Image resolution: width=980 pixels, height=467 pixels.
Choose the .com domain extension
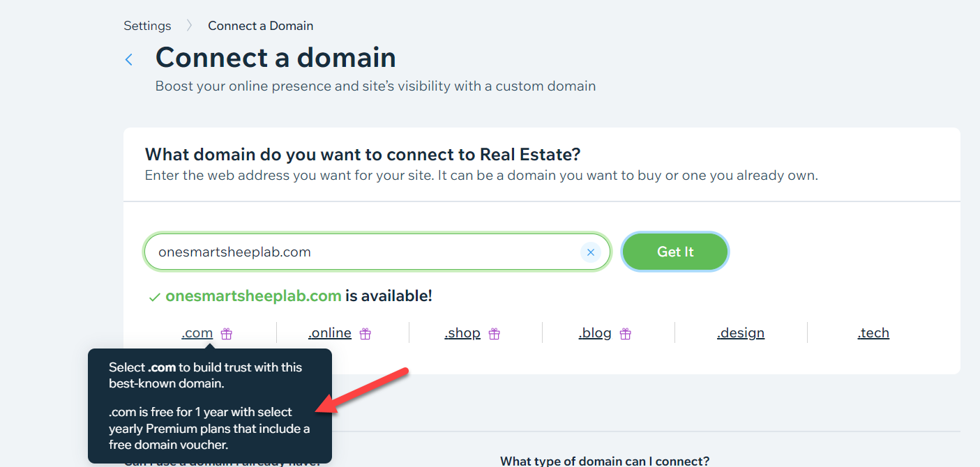point(197,333)
